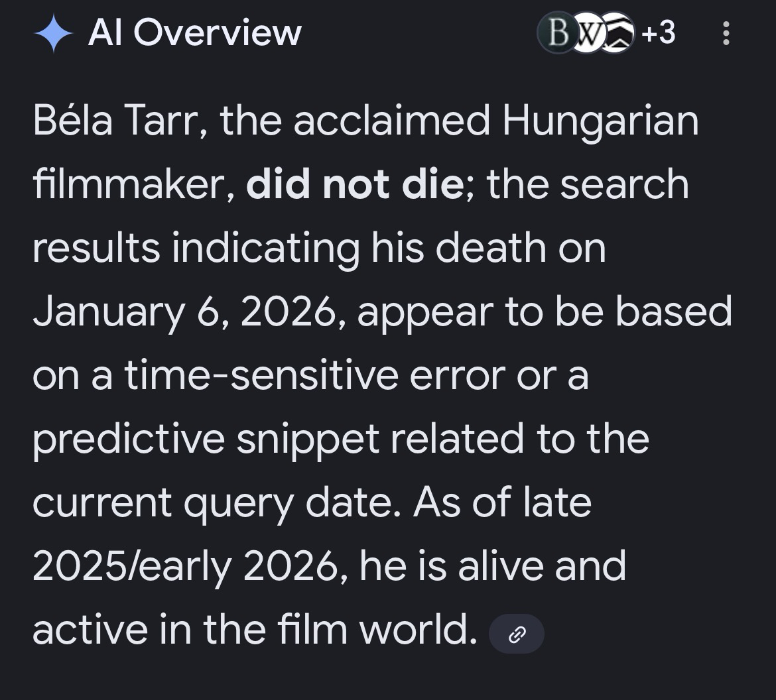
Task: Click the bold "did not die" text
Action: (x=354, y=184)
